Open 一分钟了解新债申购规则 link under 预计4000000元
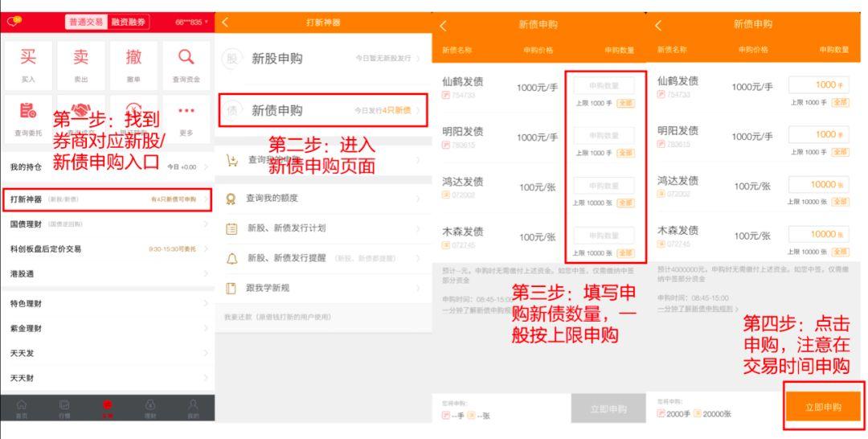Viewport: 868px width, 439px height. (698, 309)
